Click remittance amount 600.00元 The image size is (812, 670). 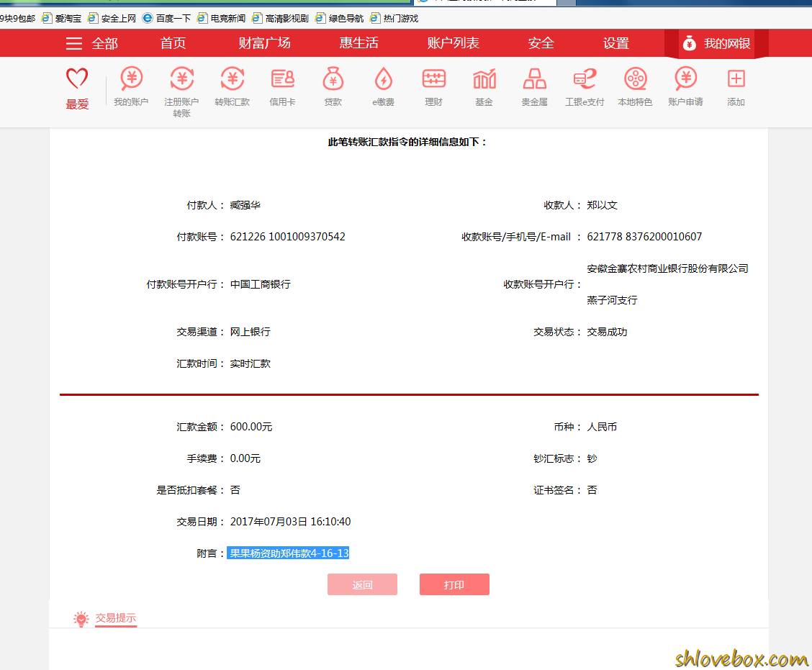(251, 427)
